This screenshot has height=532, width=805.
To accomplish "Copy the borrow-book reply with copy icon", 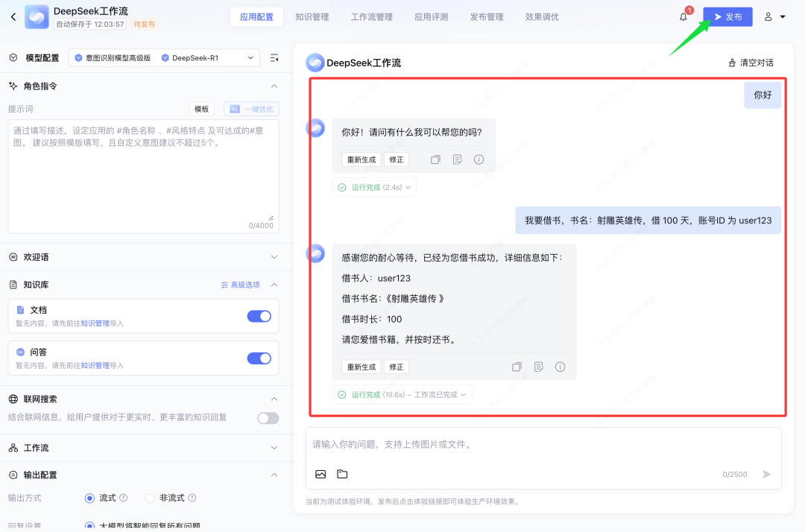I will pyautogui.click(x=517, y=367).
